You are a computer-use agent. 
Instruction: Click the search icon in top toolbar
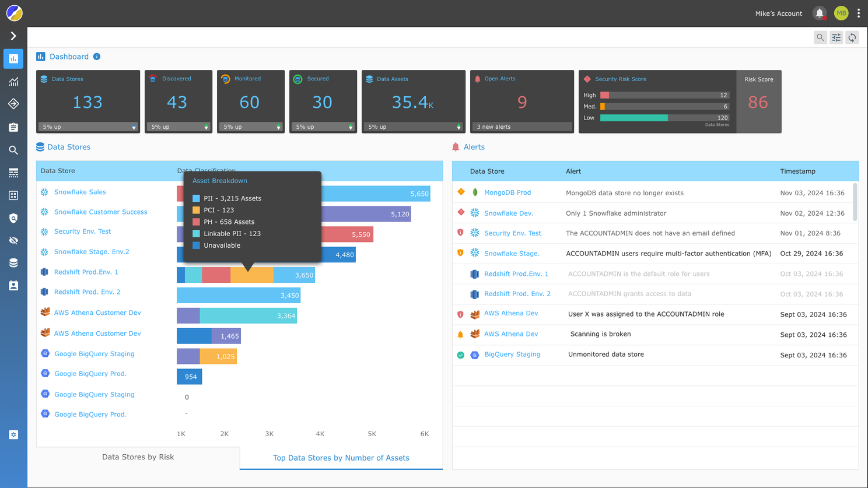(x=820, y=38)
